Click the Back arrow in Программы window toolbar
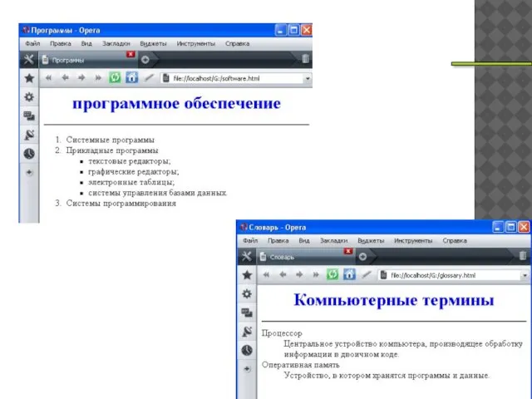 point(64,78)
